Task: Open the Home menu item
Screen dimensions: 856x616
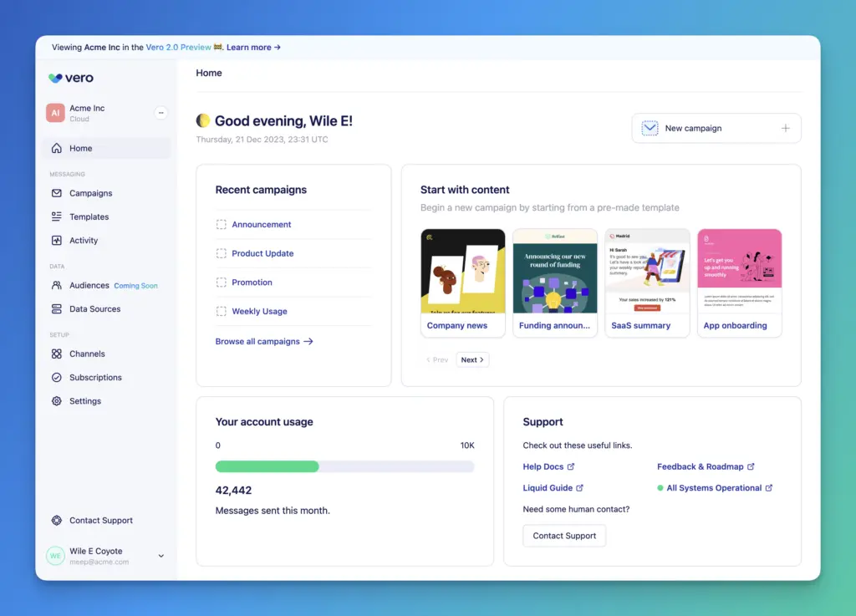Action: [81, 149]
